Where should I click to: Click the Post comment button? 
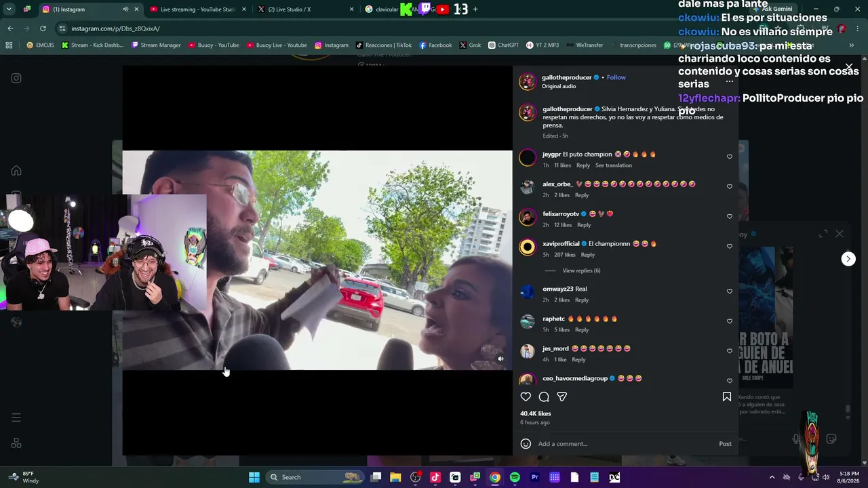tap(725, 444)
